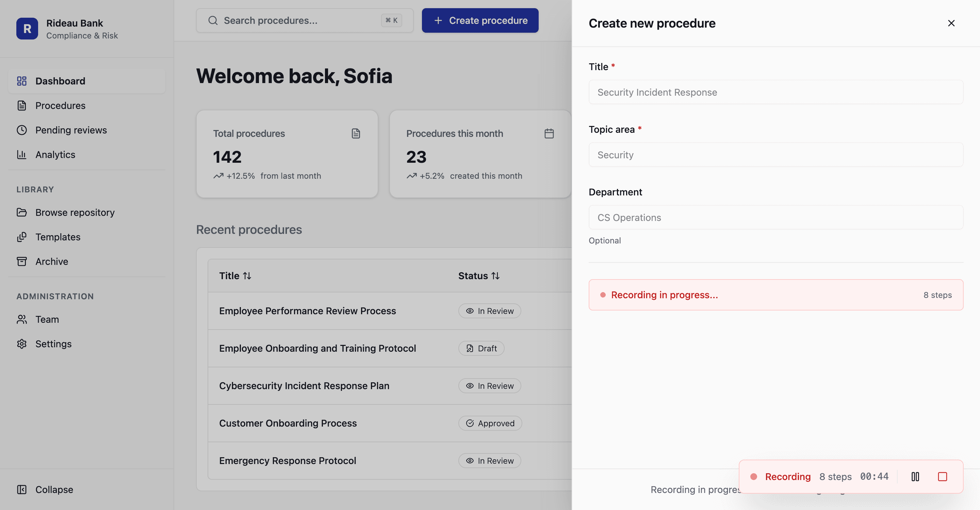Click the Create procedure button
The height and width of the screenshot is (510, 980).
480,20
